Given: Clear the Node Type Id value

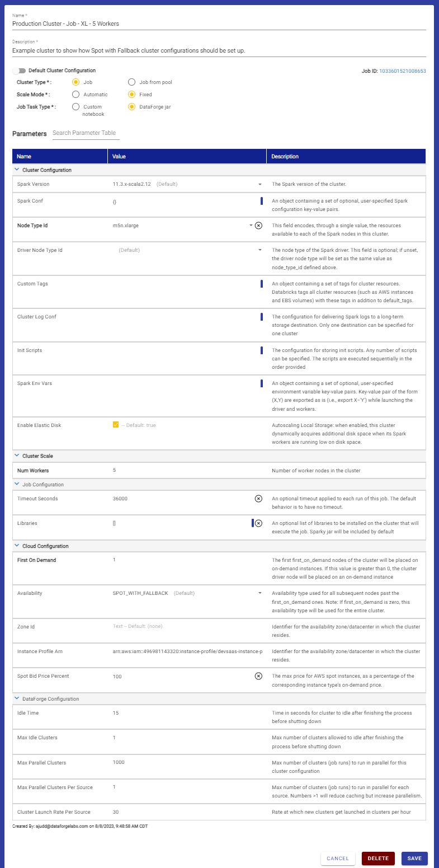Looking at the screenshot, I should point(258,226).
